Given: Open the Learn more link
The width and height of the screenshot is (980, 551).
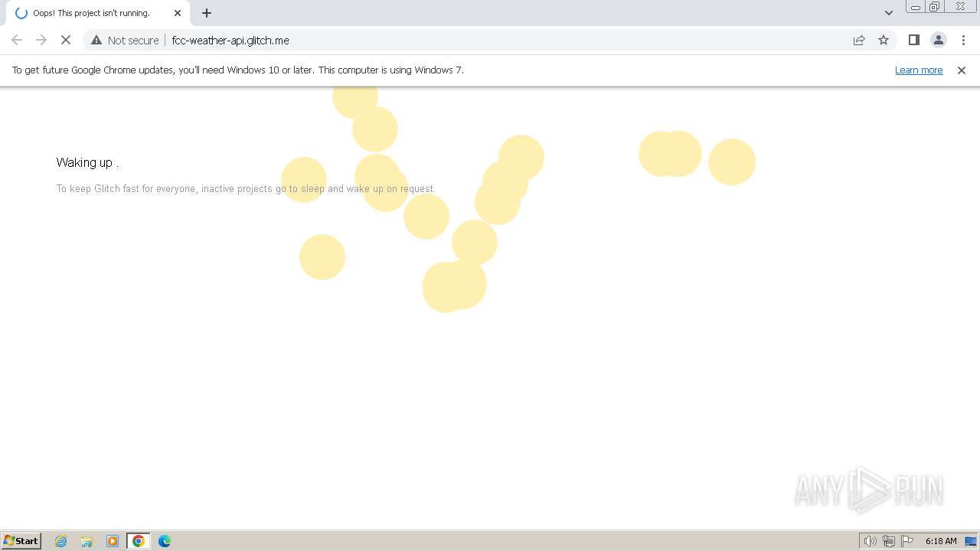Looking at the screenshot, I should [x=919, y=70].
